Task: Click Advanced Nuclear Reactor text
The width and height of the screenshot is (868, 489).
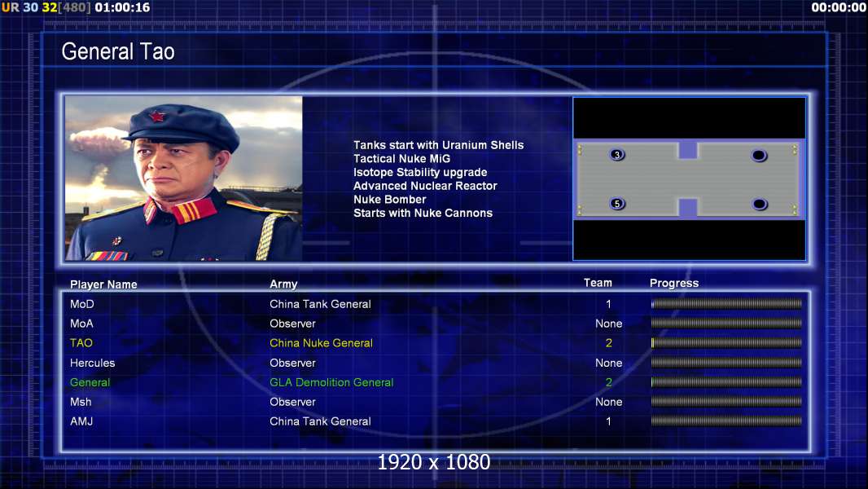Action: pyautogui.click(x=425, y=186)
